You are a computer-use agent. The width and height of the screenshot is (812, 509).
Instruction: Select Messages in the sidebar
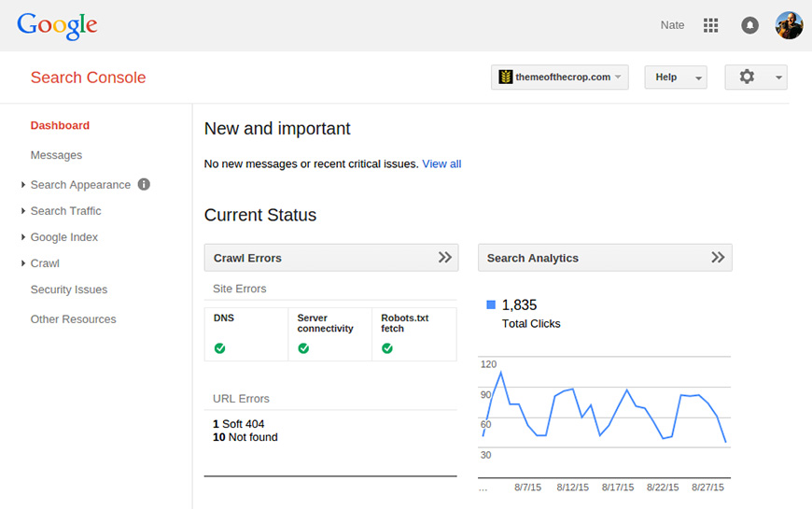(56, 155)
